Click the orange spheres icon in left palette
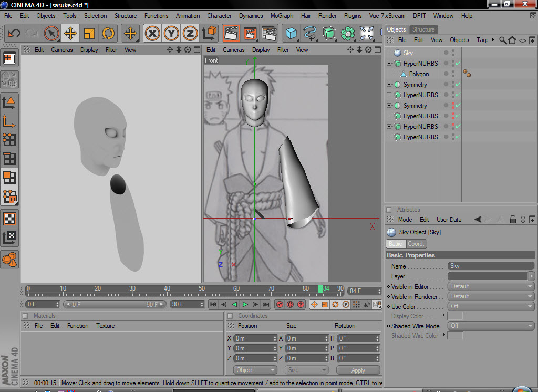538x392 pixels. click(9, 260)
